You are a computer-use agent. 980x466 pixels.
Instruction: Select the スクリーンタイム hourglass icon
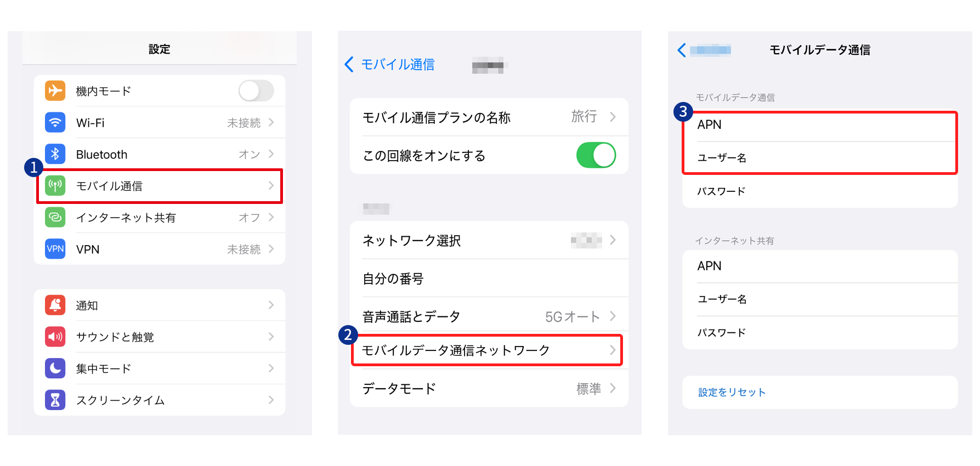pos(55,400)
